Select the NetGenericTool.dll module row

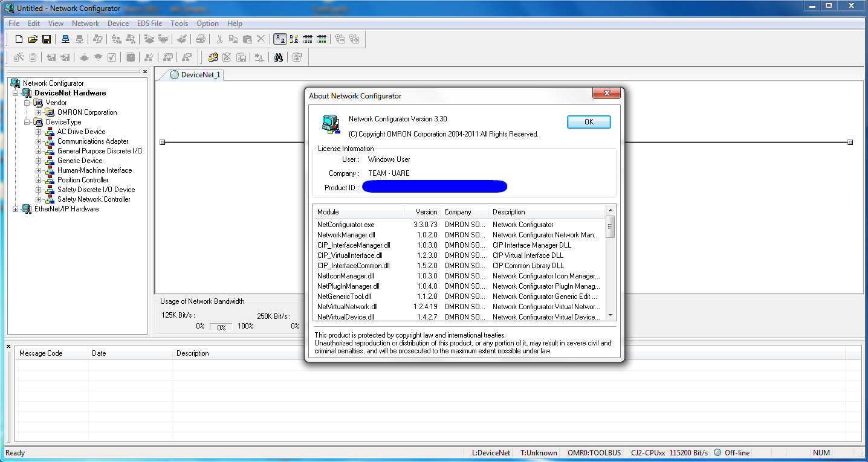459,297
